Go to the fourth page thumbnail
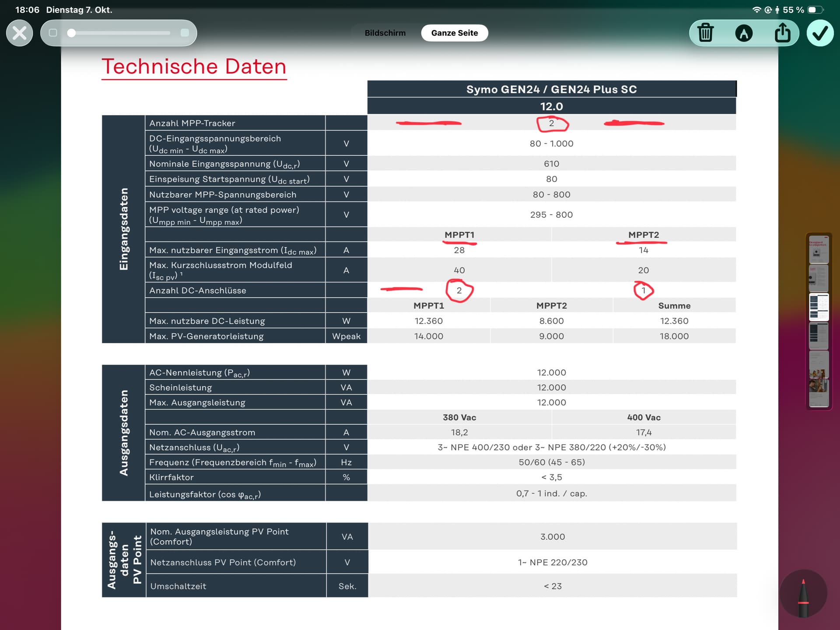The image size is (840, 630). [818, 336]
